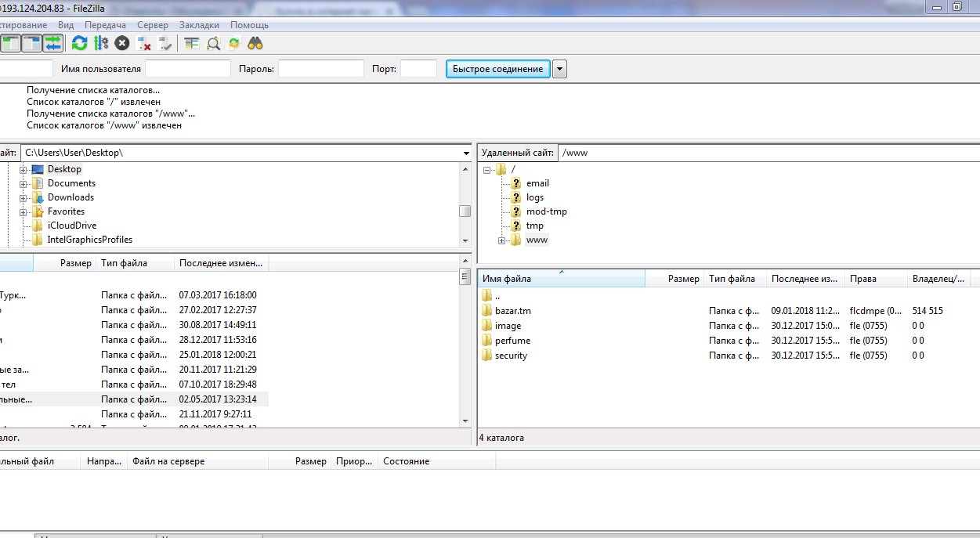Open recursive file search with binoculars
Image resolution: width=980 pixels, height=538 pixels.
pos(255,43)
